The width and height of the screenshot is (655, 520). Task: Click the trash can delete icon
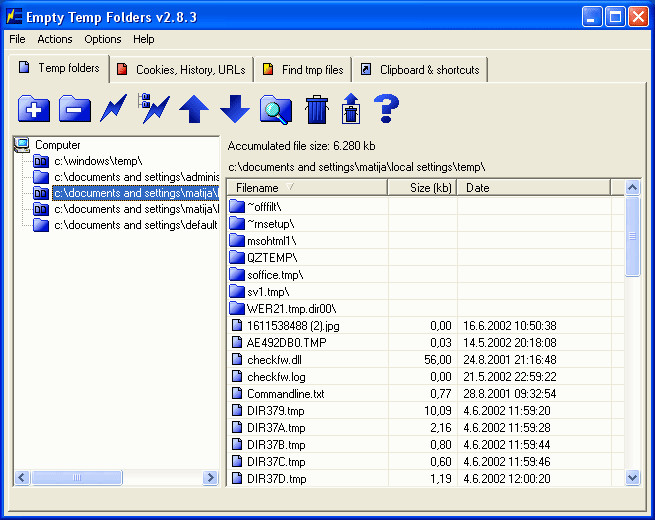point(317,109)
